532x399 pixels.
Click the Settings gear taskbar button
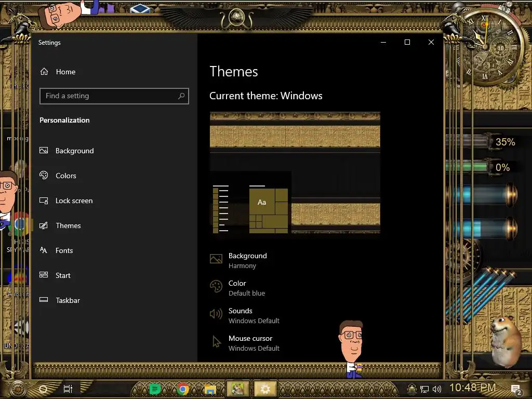265,389
